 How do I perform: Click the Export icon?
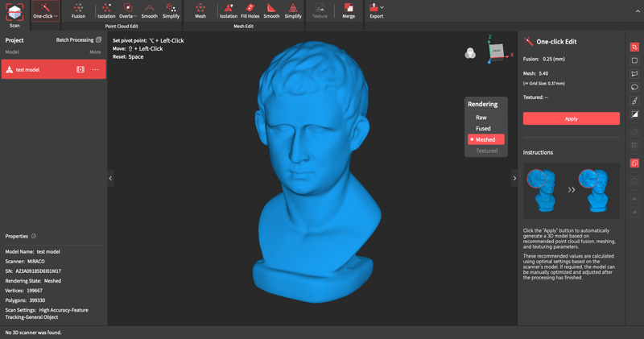374,8
